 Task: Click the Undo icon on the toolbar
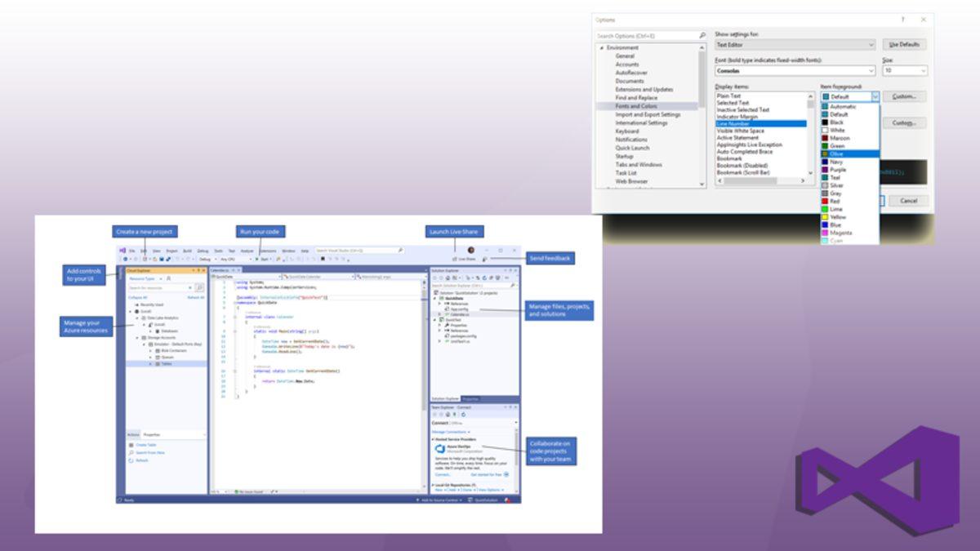178,259
